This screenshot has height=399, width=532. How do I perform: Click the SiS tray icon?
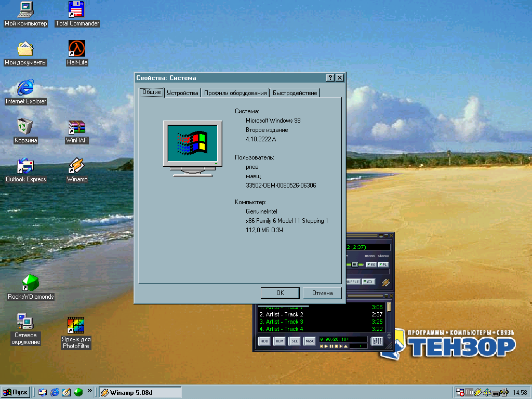tap(487, 392)
